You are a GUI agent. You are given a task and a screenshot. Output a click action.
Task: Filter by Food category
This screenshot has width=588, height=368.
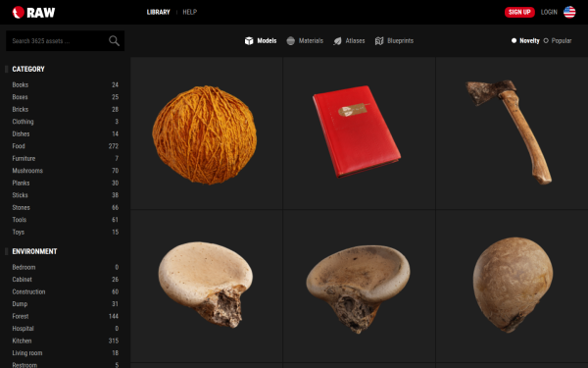[x=66, y=146]
